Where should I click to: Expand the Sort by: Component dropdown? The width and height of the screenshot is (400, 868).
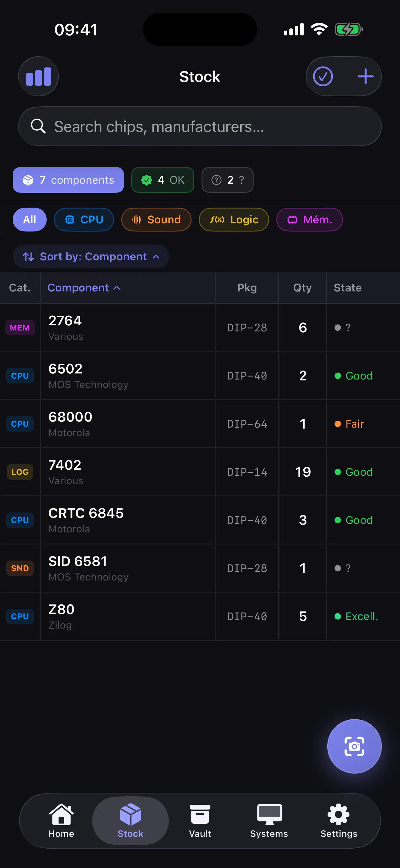coord(91,256)
